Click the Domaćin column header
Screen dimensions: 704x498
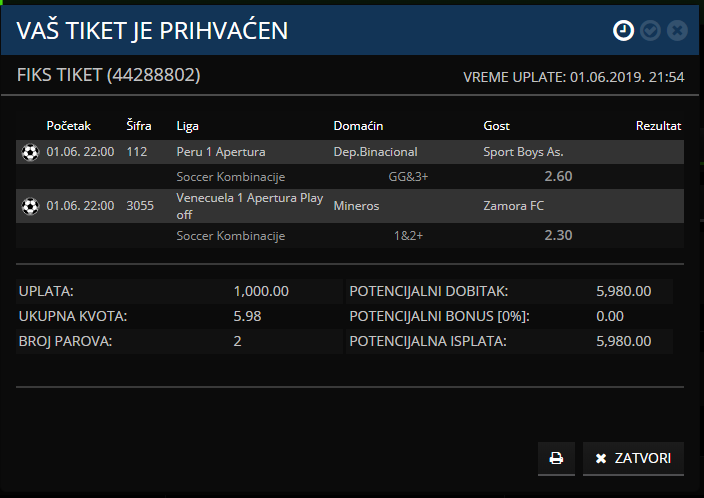[358, 126]
